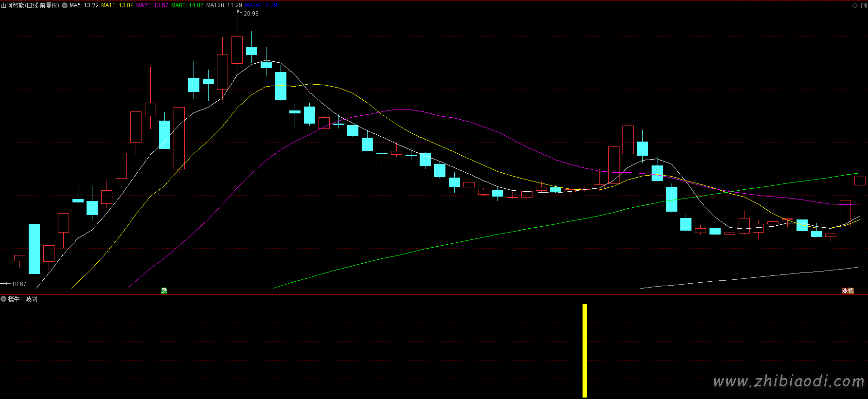The image size is (868, 399).
Task: Select the MA5 moving average label
Action: pos(84,5)
